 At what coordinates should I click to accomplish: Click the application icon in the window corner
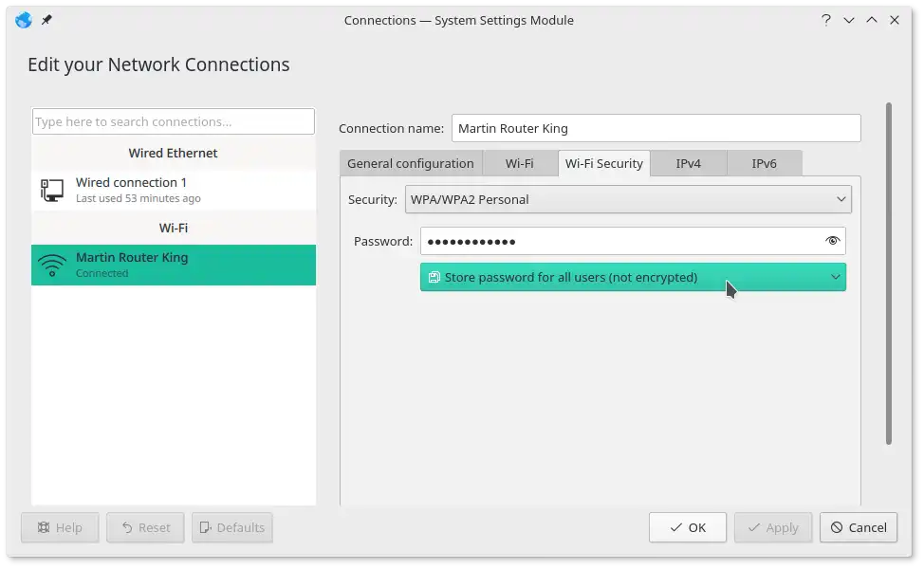pyautogui.click(x=22, y=19)
